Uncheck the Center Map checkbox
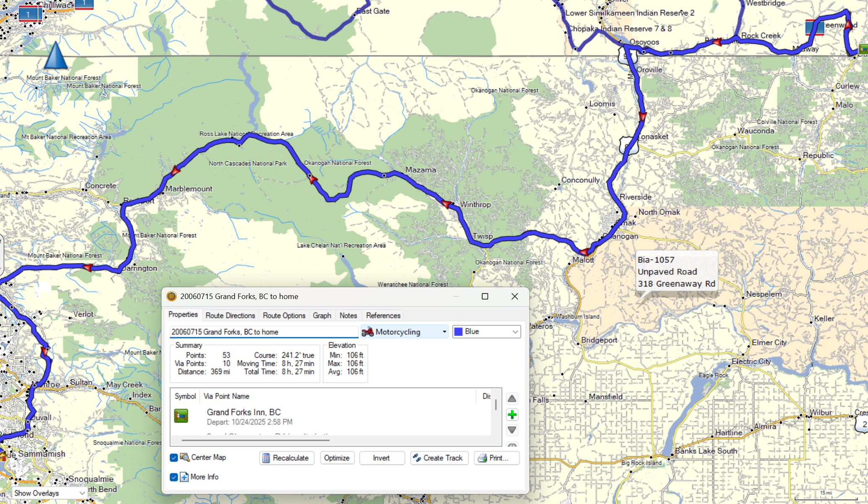The image size is (868, 504). tap(174, 457)
